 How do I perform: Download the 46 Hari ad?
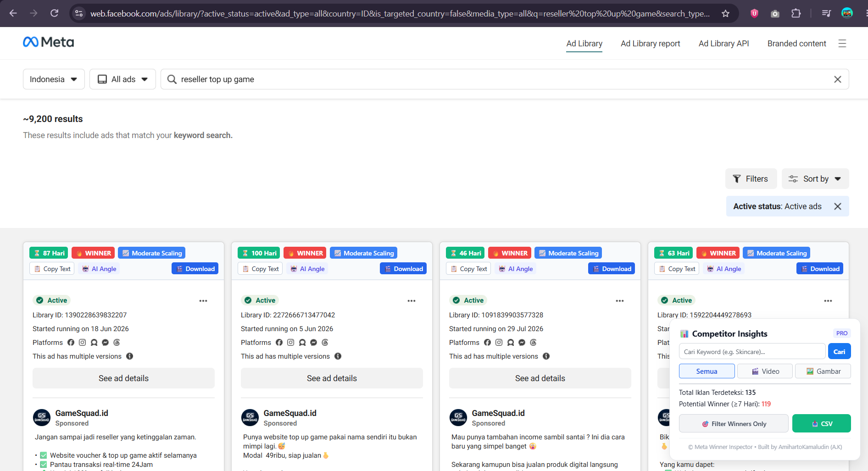tap(612, 269)
